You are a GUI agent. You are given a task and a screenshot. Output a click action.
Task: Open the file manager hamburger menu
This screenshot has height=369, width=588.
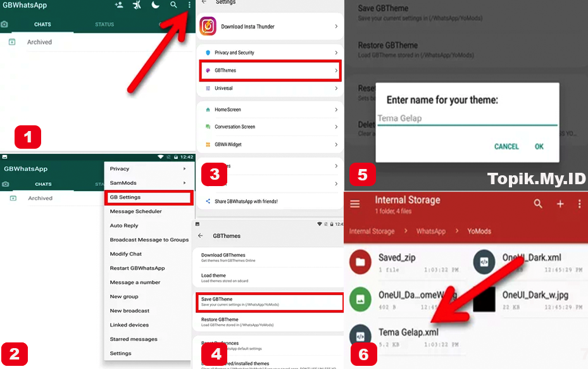354,204
